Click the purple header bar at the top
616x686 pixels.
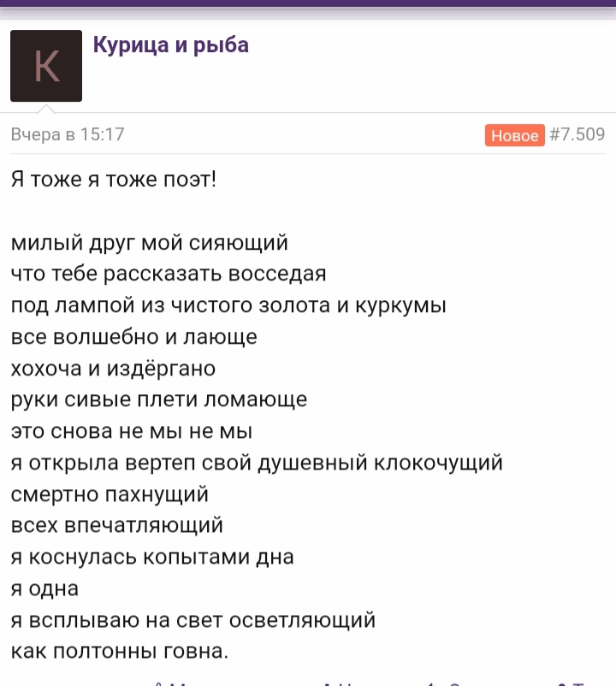point(308,3)
